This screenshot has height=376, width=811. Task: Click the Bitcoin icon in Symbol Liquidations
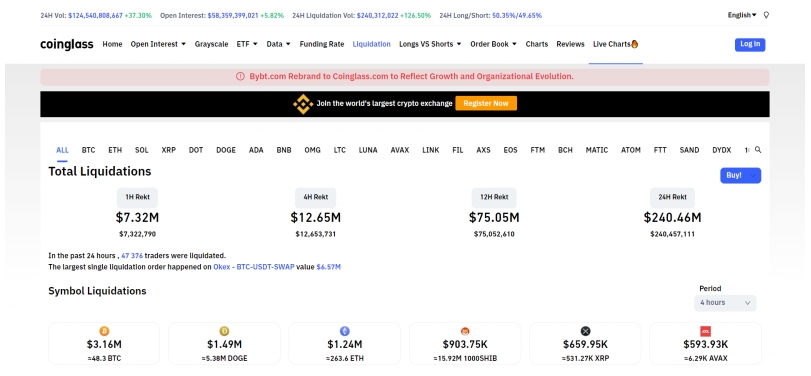tap(104, 331)
